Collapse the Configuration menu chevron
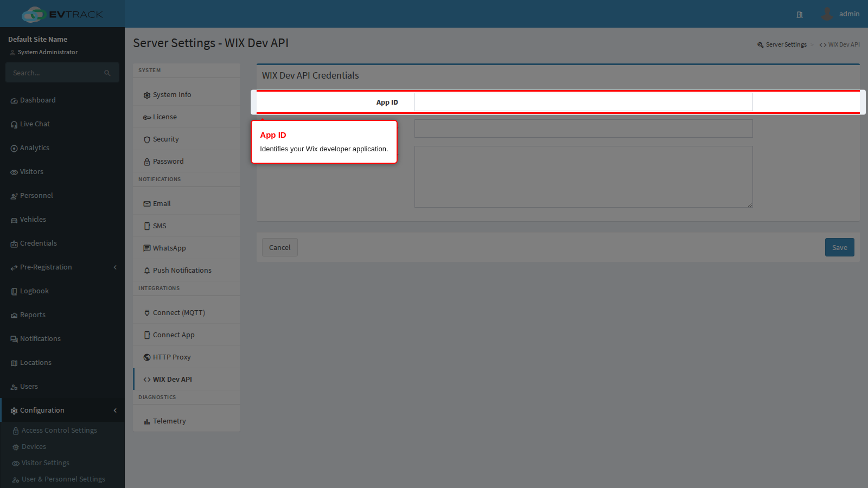 click(x=115, y=410)
